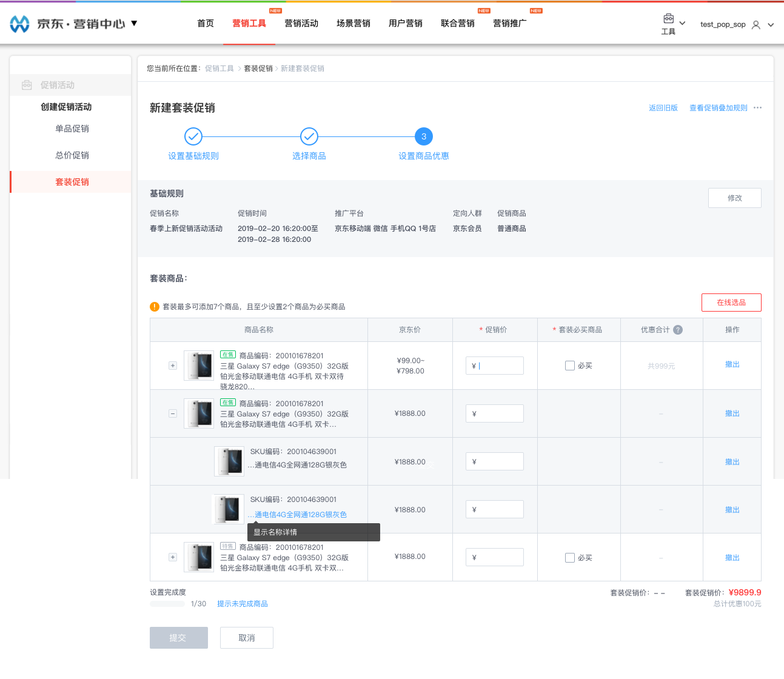The height and width of the screenshot is (679, 784).
Task: Focus 促销价 input of first SKU row
Action: coord(495,461)
